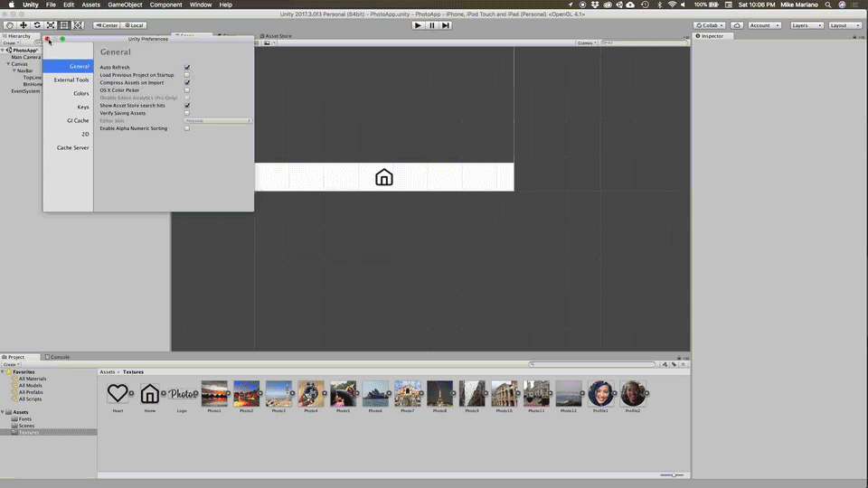Collapse the Favorites group in Project

3,371
